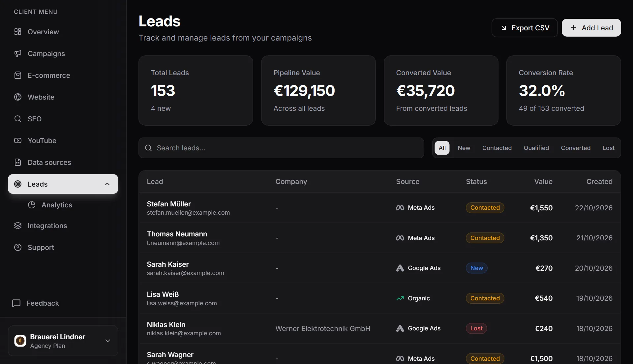Click the Organic trend icon in Lisa Weiß row
The height and width of the screenshot is (364, 633).
(x=400, y=298)
